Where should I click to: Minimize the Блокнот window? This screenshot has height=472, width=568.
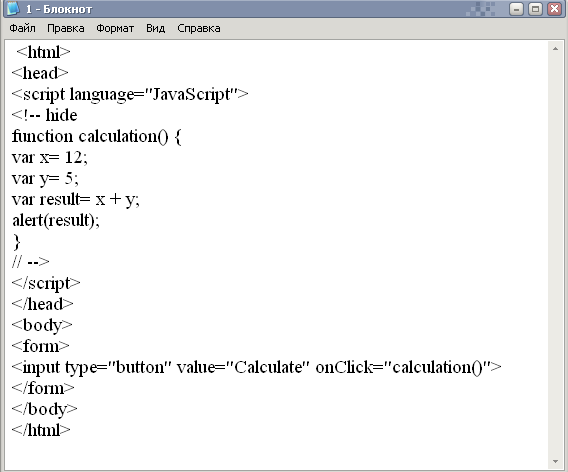click(x=516, y=9)
